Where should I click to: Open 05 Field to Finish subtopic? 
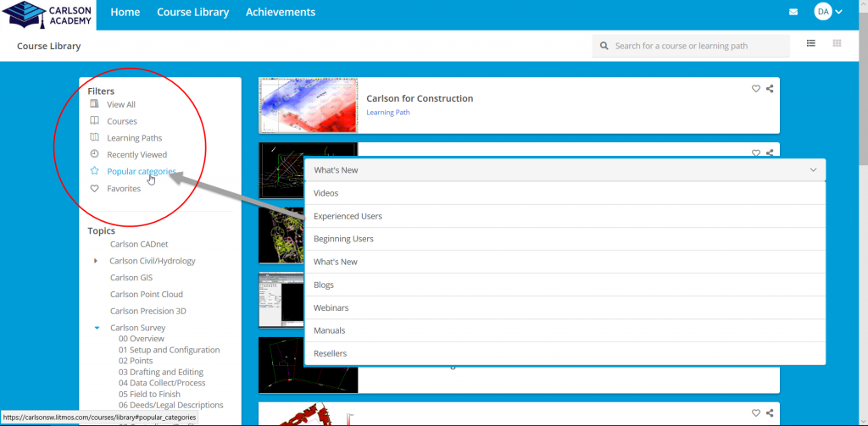(149, 394)
